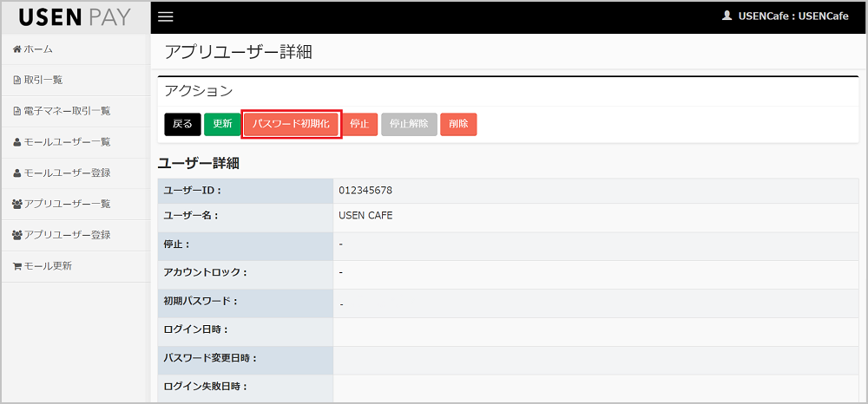Click the モールユーザー登録 person icon
The height and width of the screenshot is (404, 868).
(16, 173)
